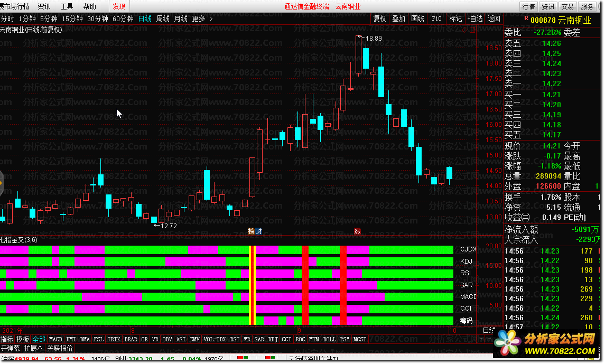Open the 资讯 menu in the top menu bar

44,6
